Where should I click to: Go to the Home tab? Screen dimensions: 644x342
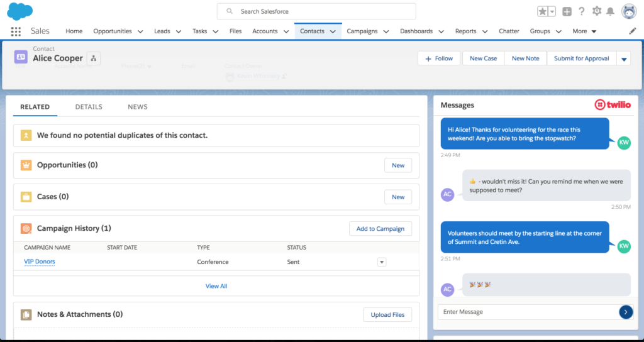point(74,31)
